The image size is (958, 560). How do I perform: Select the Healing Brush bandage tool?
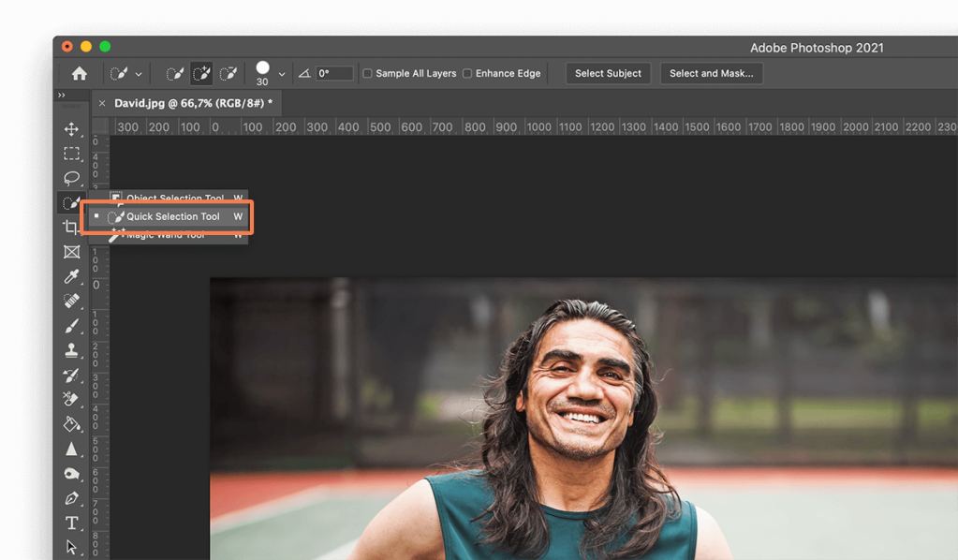[71, 301]
